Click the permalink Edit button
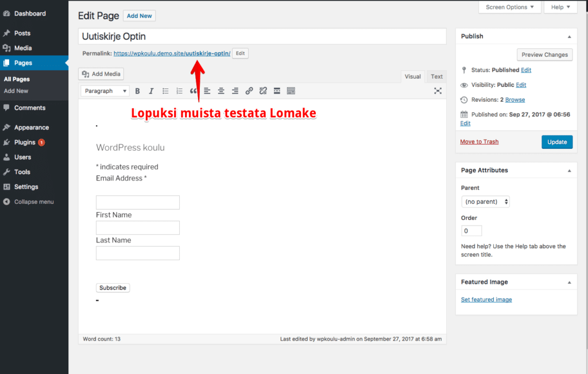 [x=241, y=53]
